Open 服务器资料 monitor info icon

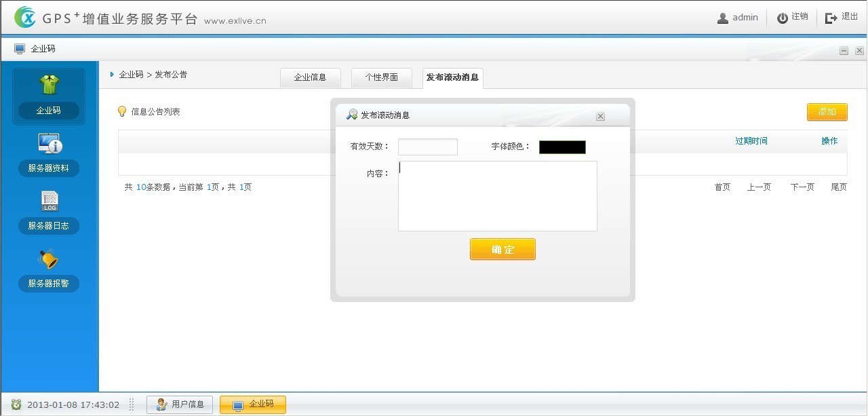49,143
